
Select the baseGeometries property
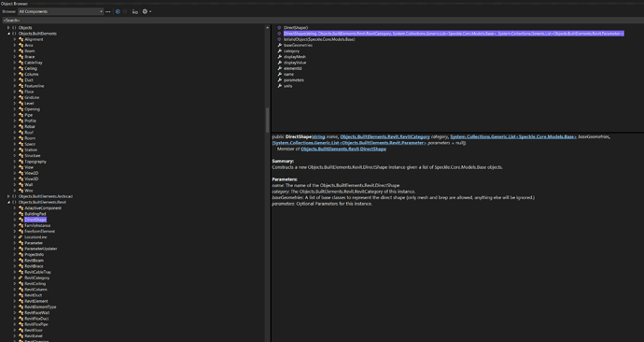tap(298, 45)
